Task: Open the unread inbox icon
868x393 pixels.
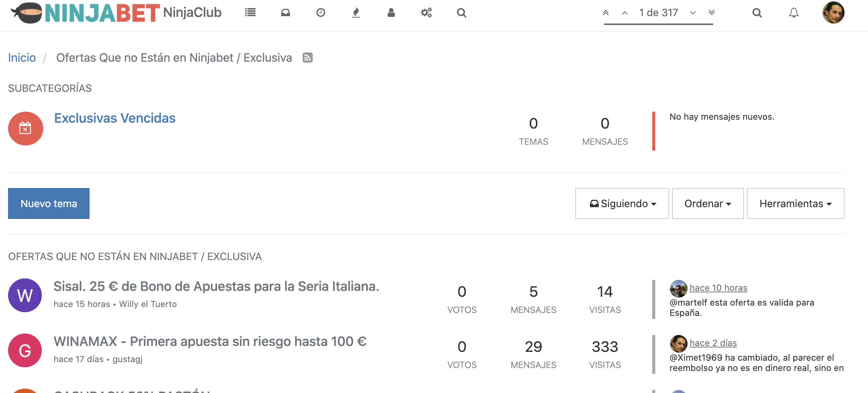Action: (x=285, y=13)
